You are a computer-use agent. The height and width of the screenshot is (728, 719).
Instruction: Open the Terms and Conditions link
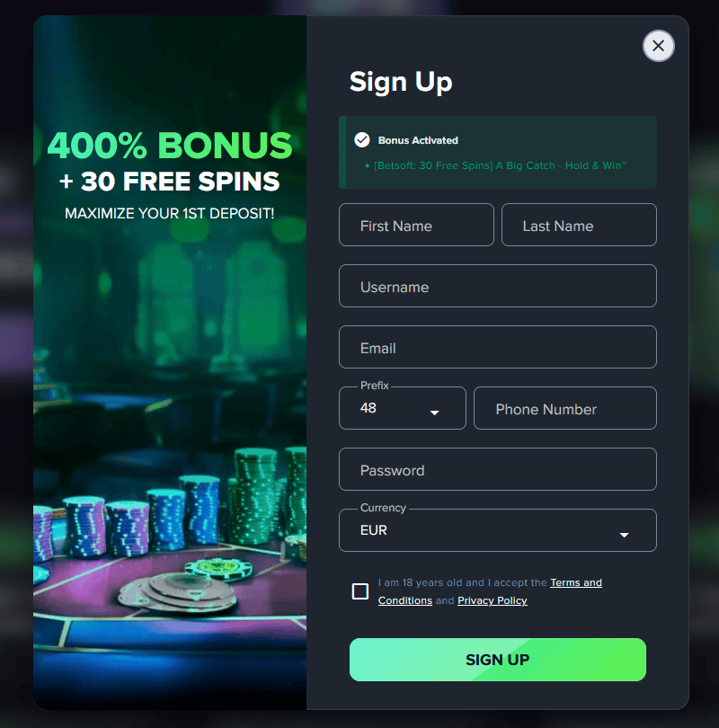point(490,591)
